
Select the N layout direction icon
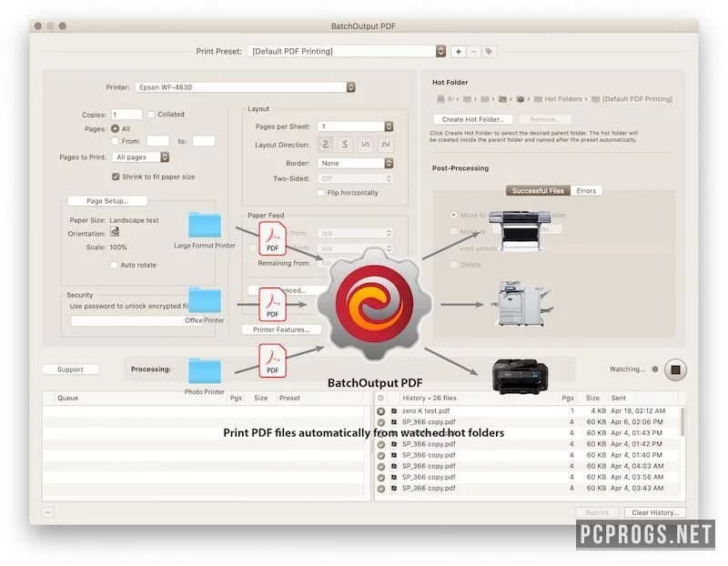coord(385,145)
